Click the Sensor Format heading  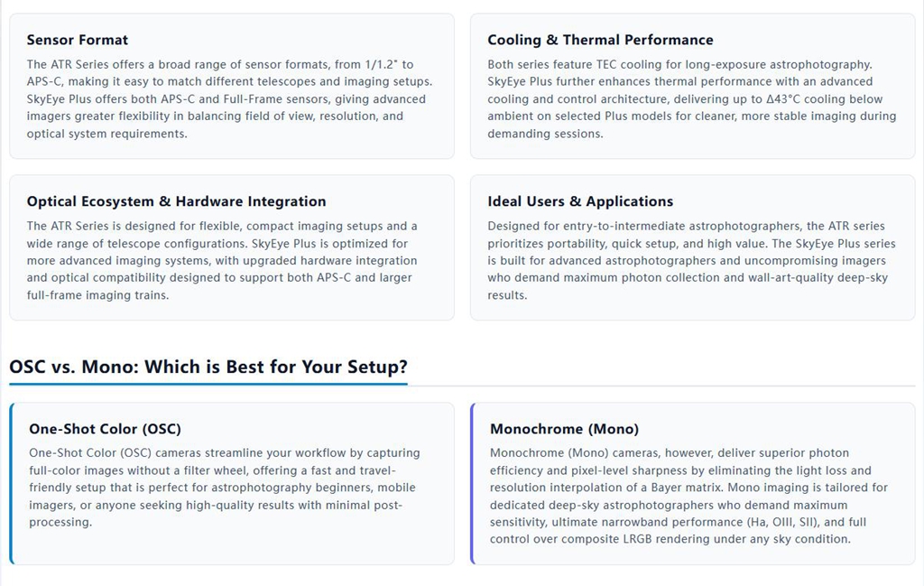[x=78, y=40]
